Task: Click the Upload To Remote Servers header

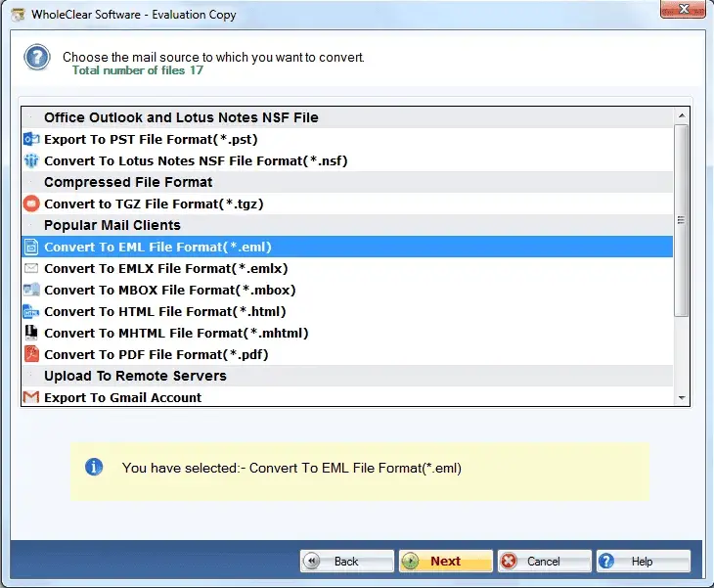Action: coord(347,376)
